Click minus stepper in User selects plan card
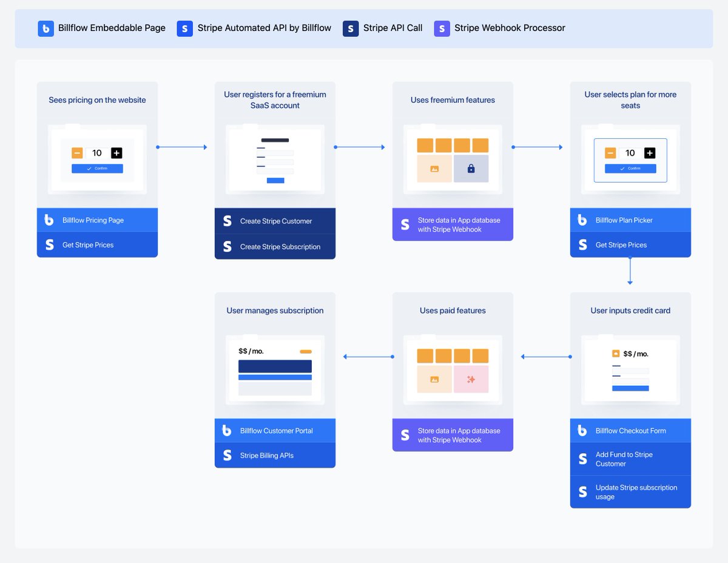Viewport: 728px width, 563px height. point(610,153)
